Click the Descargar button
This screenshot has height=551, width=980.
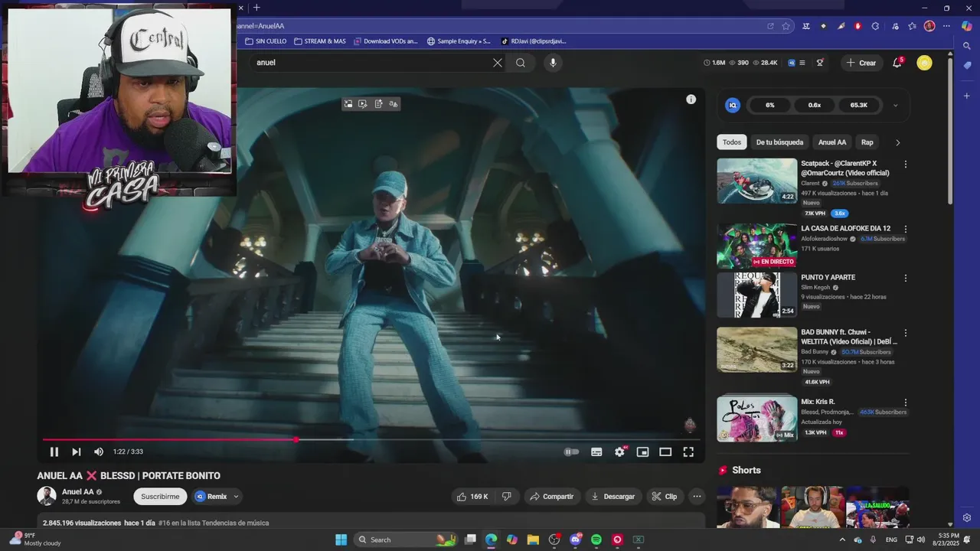[613, 497]
